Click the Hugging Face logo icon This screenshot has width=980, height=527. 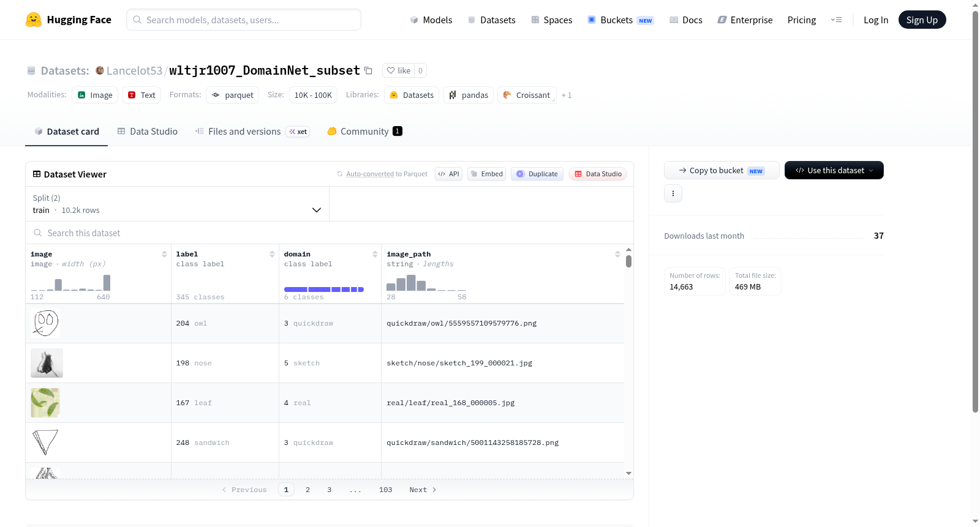34,20
